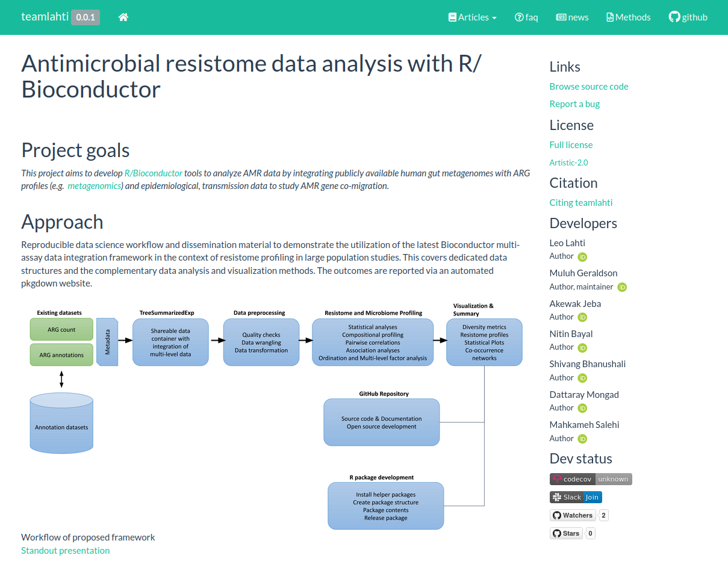Visit the github repository link in navbar
The image size is (728, 567).
(688, 17)
